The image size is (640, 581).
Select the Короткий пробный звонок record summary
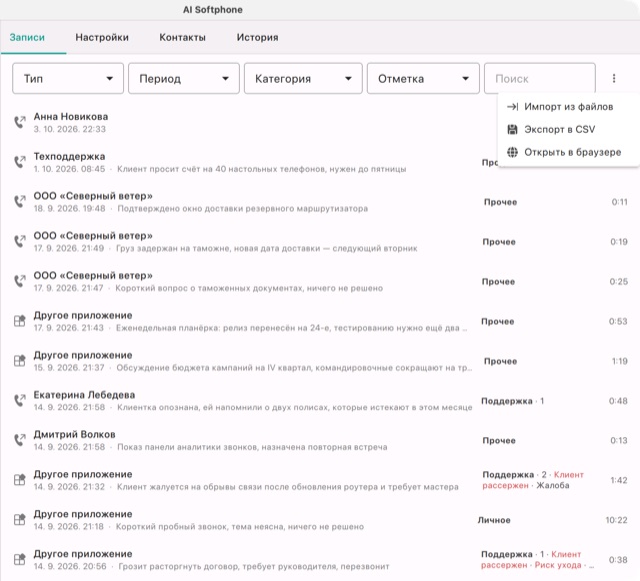(240, 527)
